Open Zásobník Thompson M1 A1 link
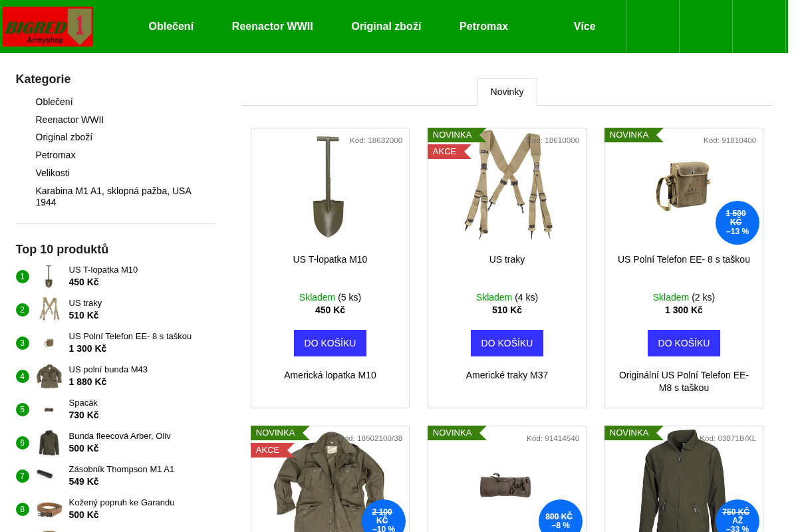The image size is (798, 532). coord(122,469)
